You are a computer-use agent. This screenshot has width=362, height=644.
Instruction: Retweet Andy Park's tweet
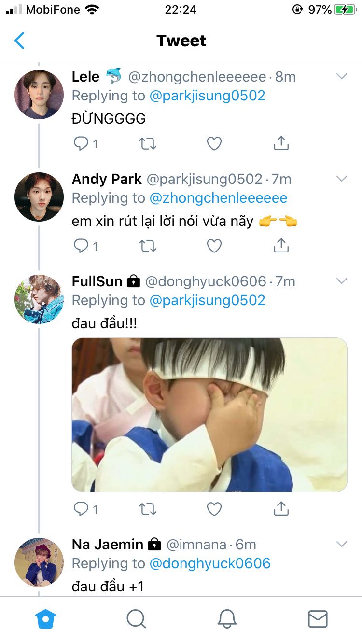(x=148, y=246)
